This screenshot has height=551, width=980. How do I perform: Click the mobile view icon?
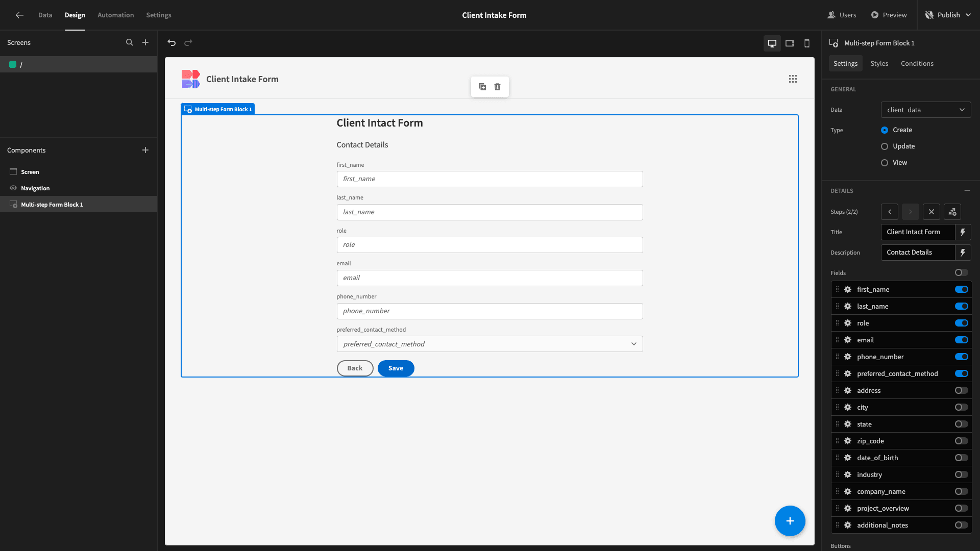[x=806, y=42]
